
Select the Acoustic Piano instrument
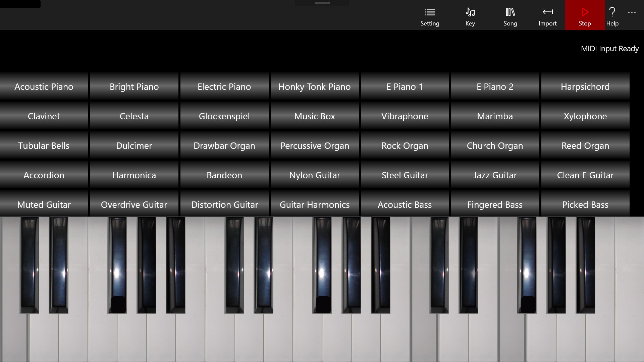[44, 86]
